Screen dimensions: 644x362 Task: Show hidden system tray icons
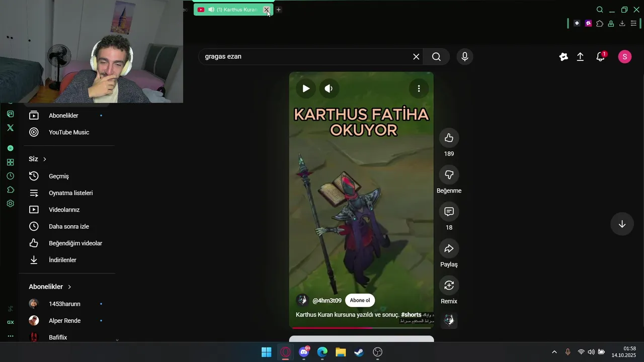coord(554,352)
